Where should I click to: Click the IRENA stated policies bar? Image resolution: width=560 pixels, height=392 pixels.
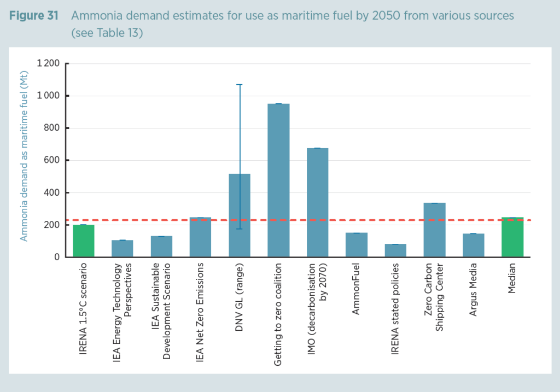395,249
